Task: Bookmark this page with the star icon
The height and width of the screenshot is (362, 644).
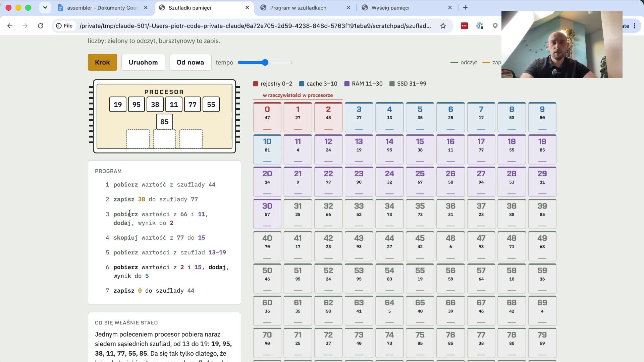Action: coord(443,26)
